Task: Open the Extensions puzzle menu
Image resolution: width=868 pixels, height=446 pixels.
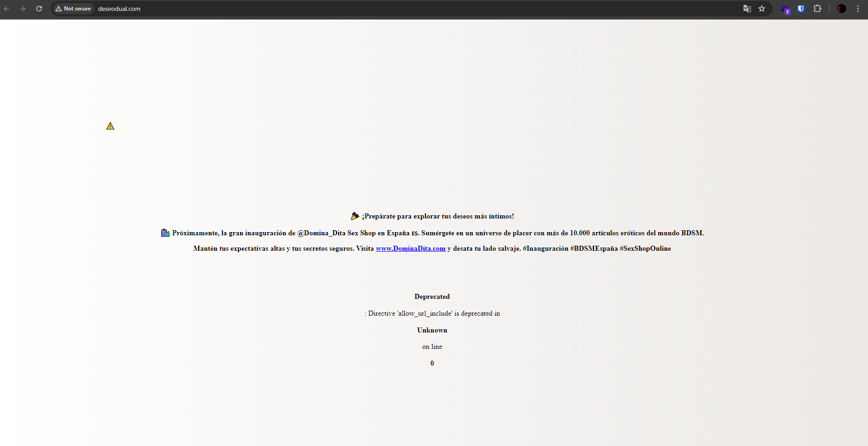Action: pos(817,9)
